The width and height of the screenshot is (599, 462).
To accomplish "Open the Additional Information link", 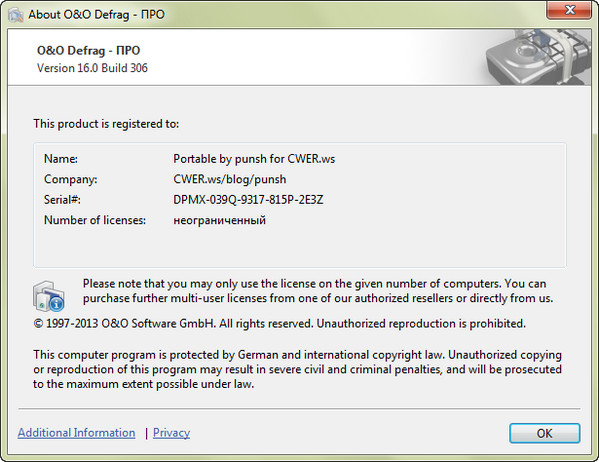I will click(76, 433).
